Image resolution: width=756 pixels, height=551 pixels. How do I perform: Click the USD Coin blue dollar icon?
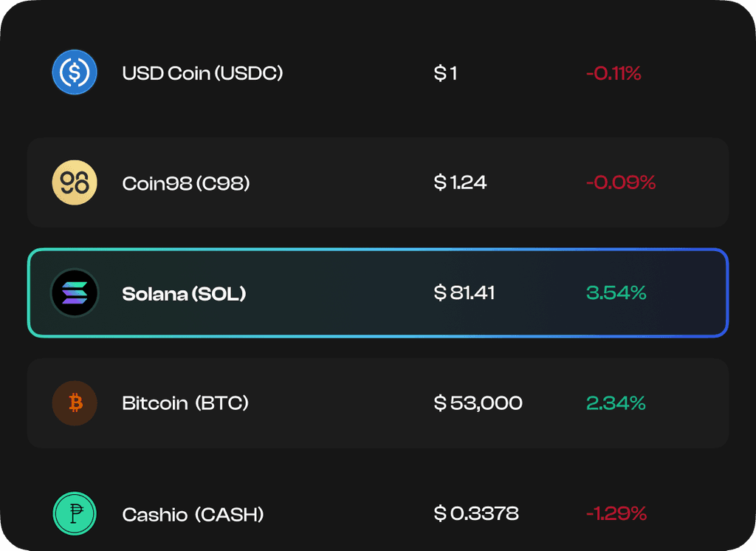point(75,72)
